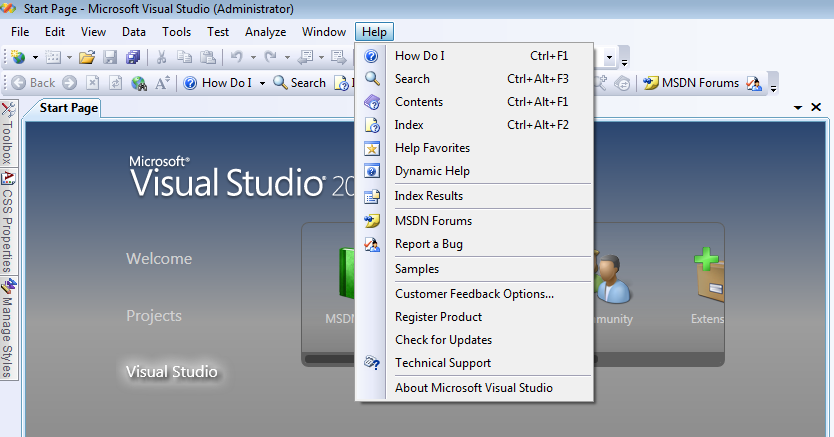Open the File menu

(20, 32)
